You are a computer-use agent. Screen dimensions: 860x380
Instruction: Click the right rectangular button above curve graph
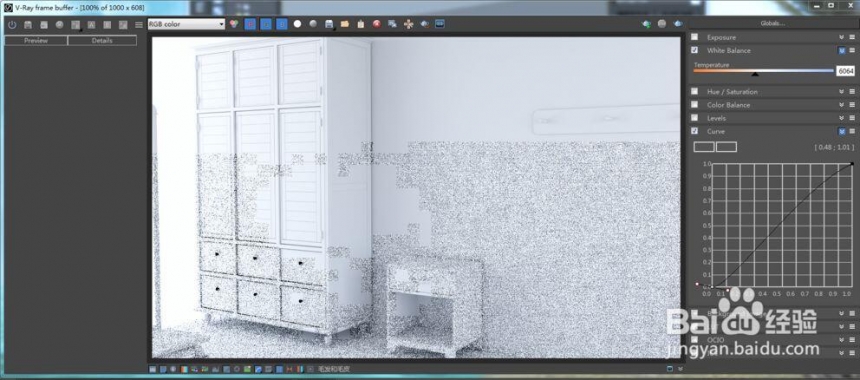(x=727, y=147)
